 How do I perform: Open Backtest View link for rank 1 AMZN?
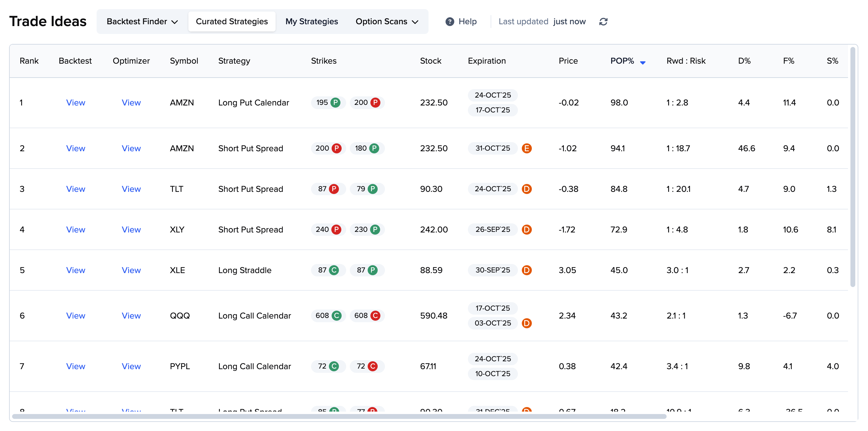point(75,102)
